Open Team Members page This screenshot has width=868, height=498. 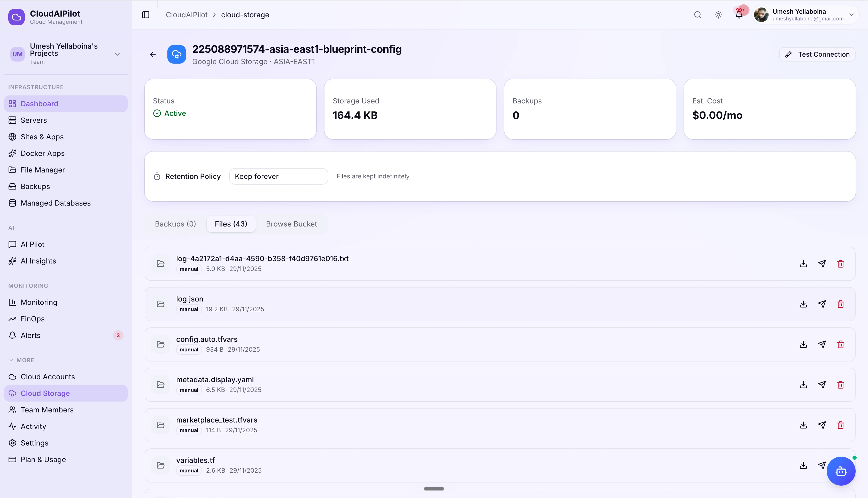66,410
